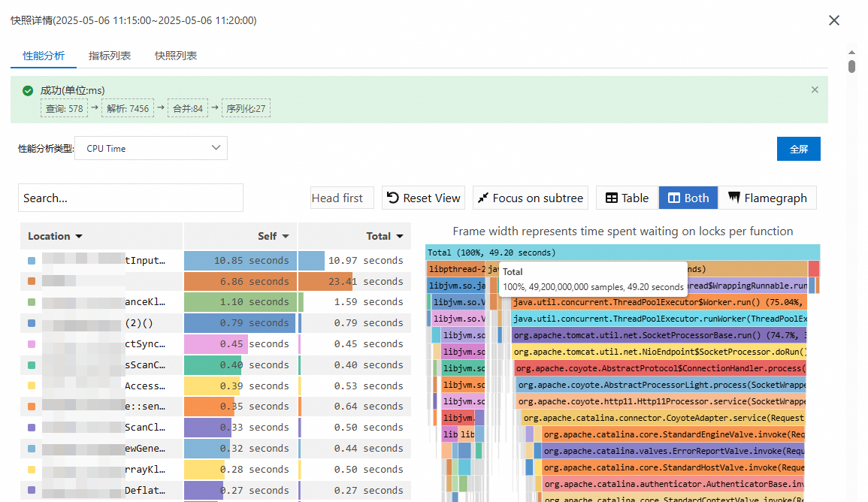Select the 0.79 seconds self cell

(240, 323)
